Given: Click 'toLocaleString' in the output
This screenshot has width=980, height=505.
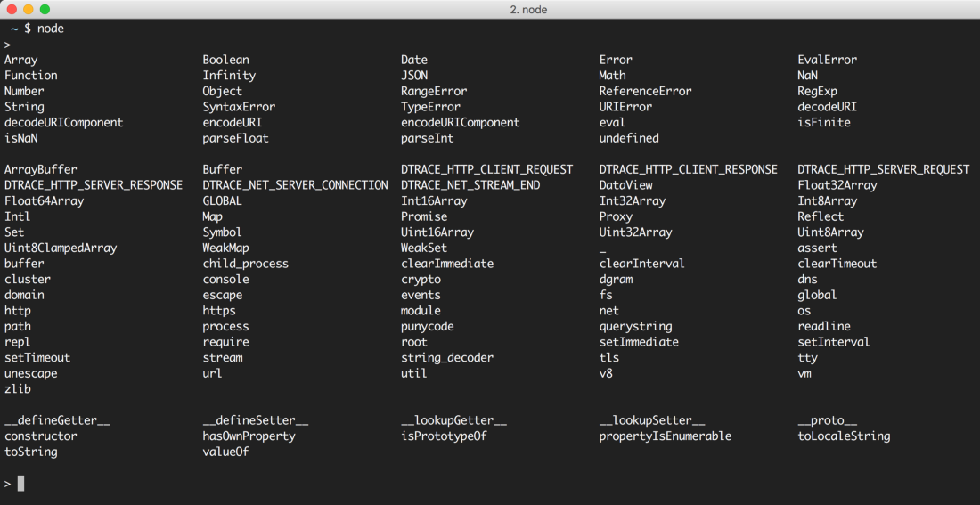Looking at the screenshot, I should click(844, 436).
